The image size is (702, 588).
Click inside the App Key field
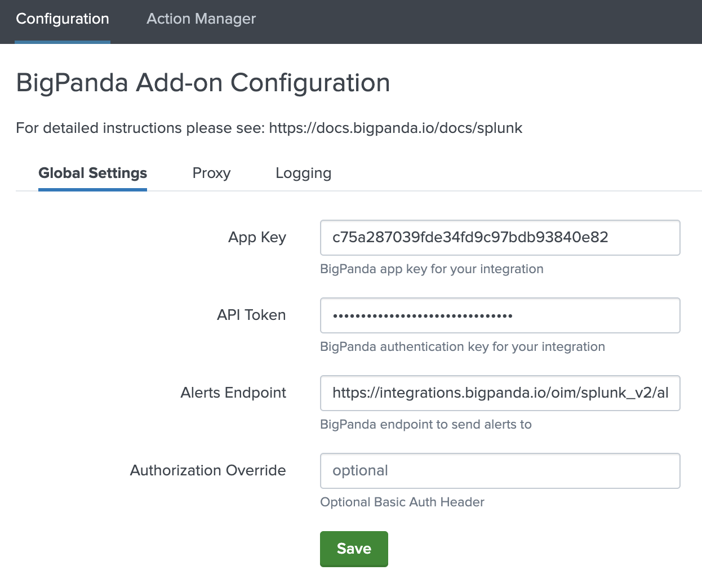pos(500,237)
